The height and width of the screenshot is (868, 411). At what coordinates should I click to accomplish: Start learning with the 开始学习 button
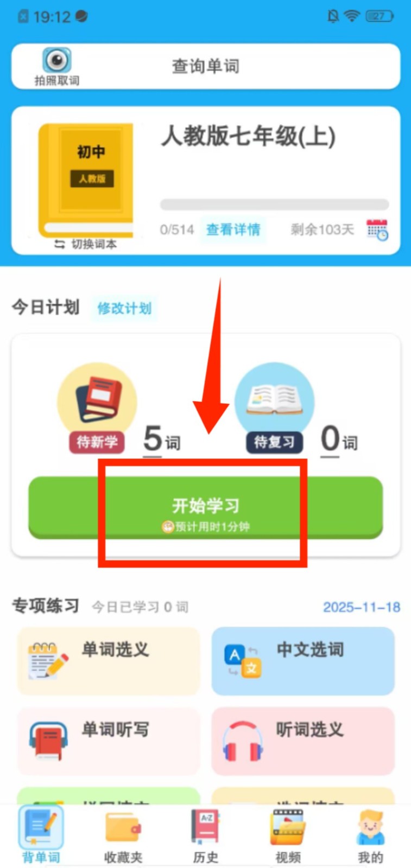coord(206,508)
